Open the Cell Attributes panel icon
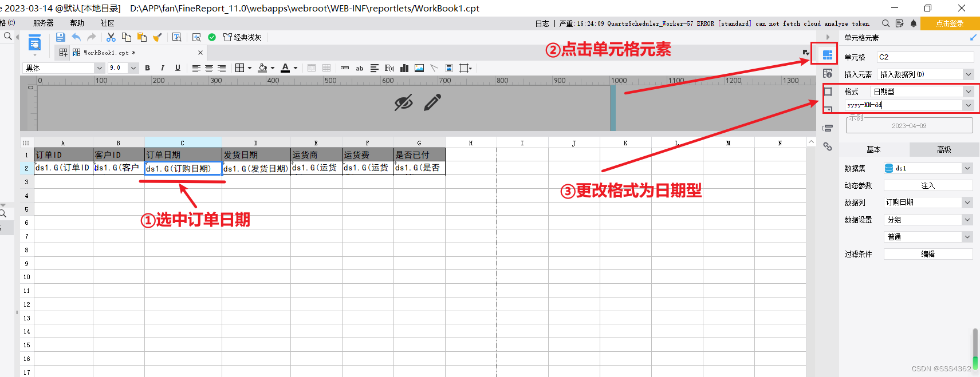 pyautogui.click(x=828, y=73)
